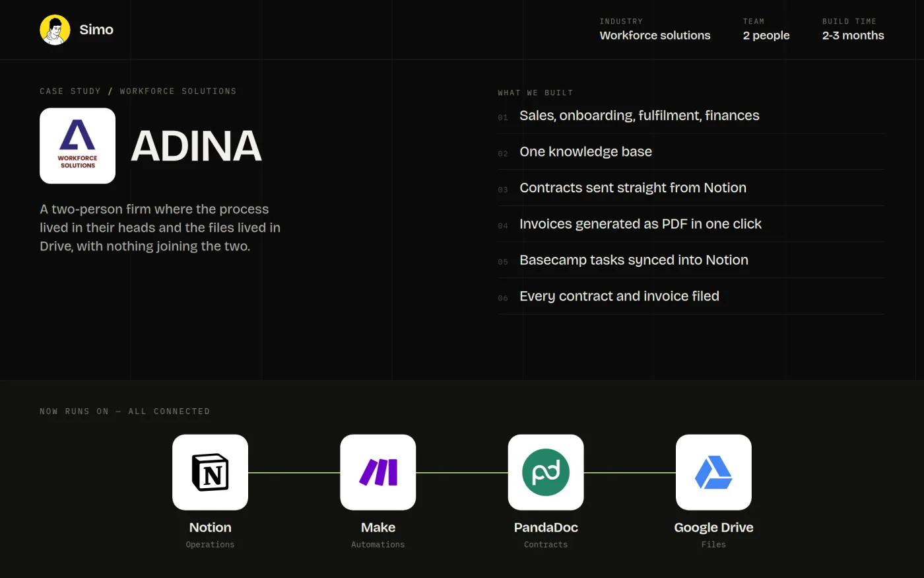Click the Automations caption under Make
Image resolution: width=924 pixels, height=578 pixels.
click(378, 545)
